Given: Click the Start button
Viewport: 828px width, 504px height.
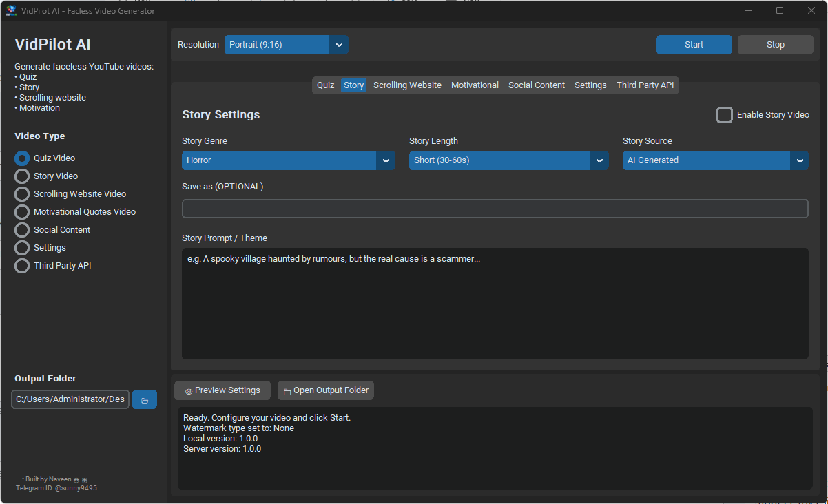Looking at the screenshot, I should (694, 44).
